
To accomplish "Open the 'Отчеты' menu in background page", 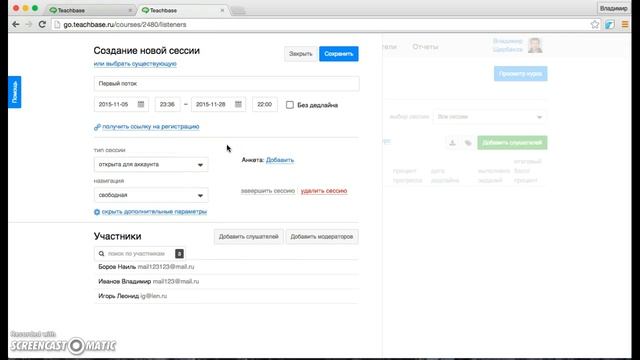I will tap(425, 47).
